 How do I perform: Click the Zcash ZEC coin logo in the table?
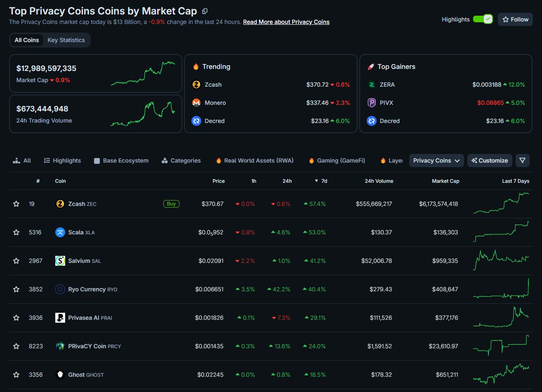(x=60, y=204)
